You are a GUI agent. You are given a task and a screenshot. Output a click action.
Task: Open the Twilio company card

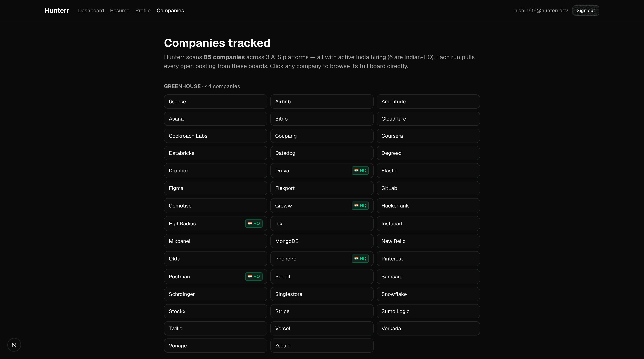point(215,328)
